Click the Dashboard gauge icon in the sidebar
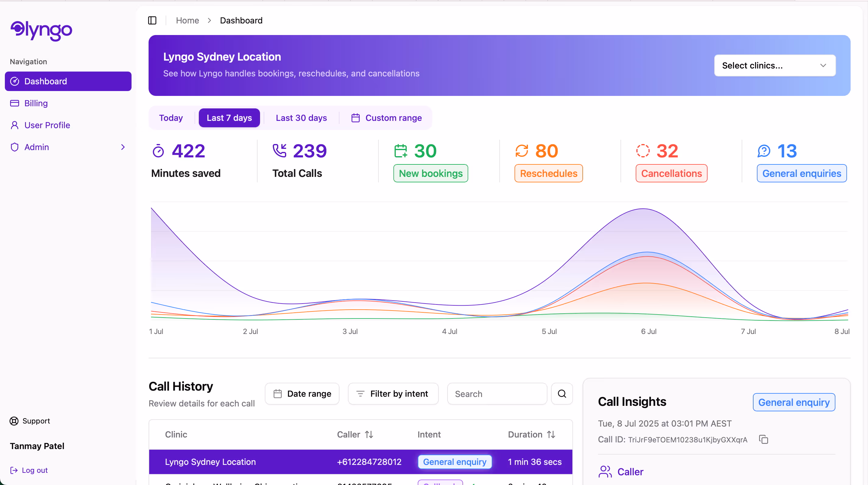 pyautogui.click(x=15, y=81)
